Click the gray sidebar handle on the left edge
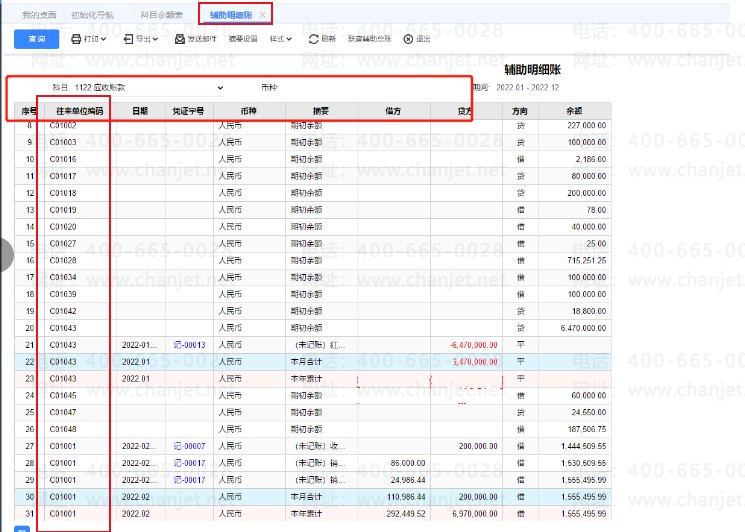Screen dimensions: 745x532 click(x=7, y=255)
